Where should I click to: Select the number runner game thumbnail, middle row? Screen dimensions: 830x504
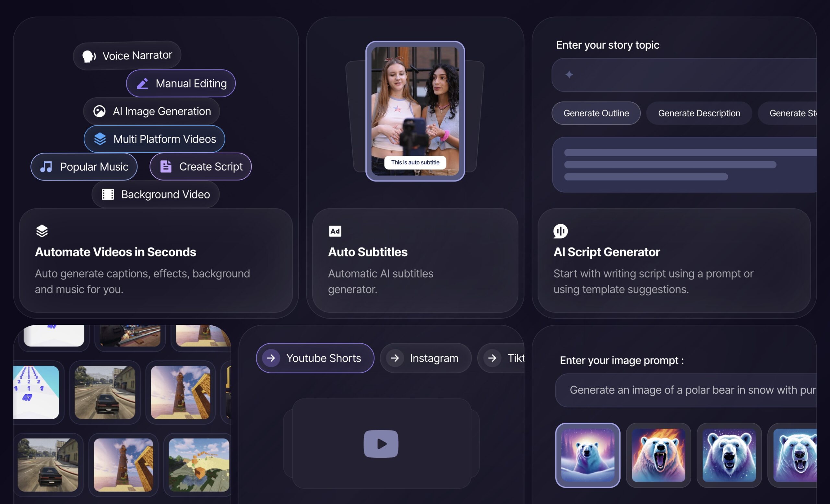tap(36, 393)
